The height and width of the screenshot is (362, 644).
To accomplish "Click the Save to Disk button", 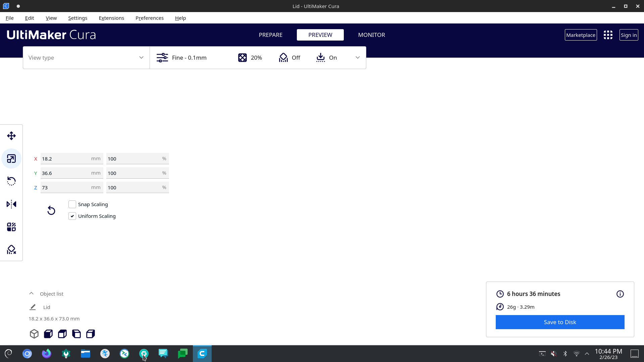I will 559,322.
